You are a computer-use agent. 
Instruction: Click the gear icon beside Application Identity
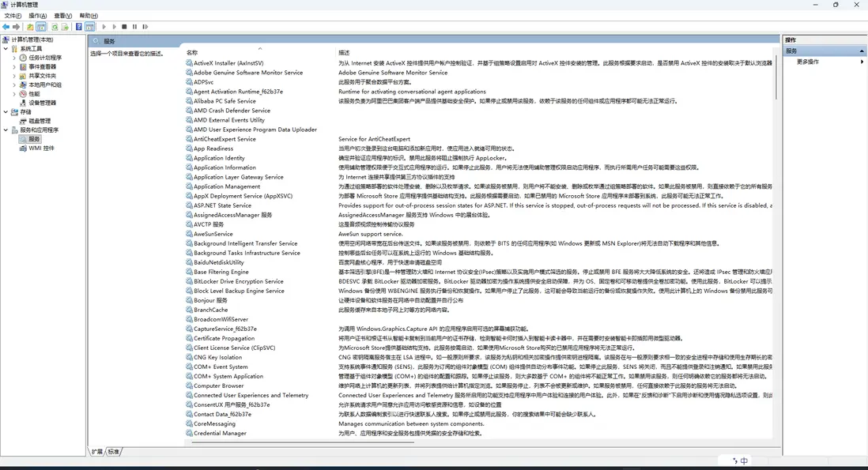[189, 158]
